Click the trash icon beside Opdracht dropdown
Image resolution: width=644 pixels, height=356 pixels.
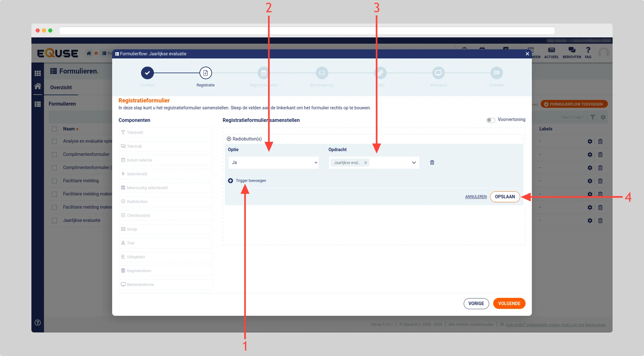(x=432, y=162)
